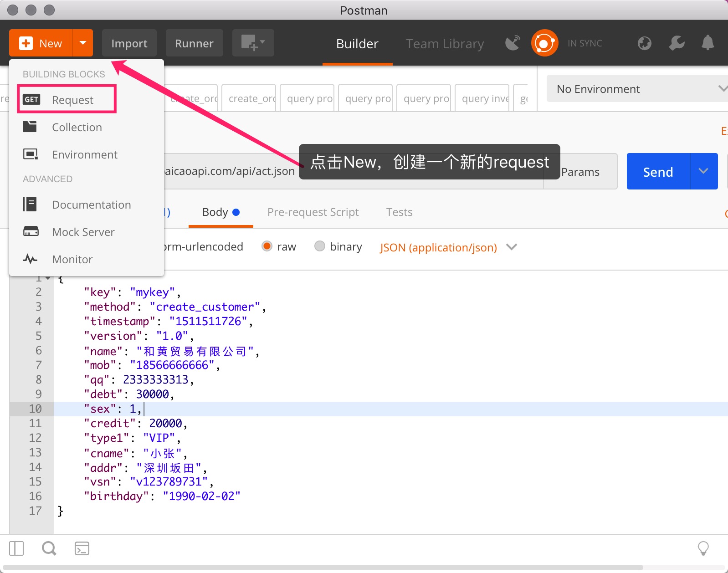Click the Import button
728x573 pixels.
click(129, 43)
